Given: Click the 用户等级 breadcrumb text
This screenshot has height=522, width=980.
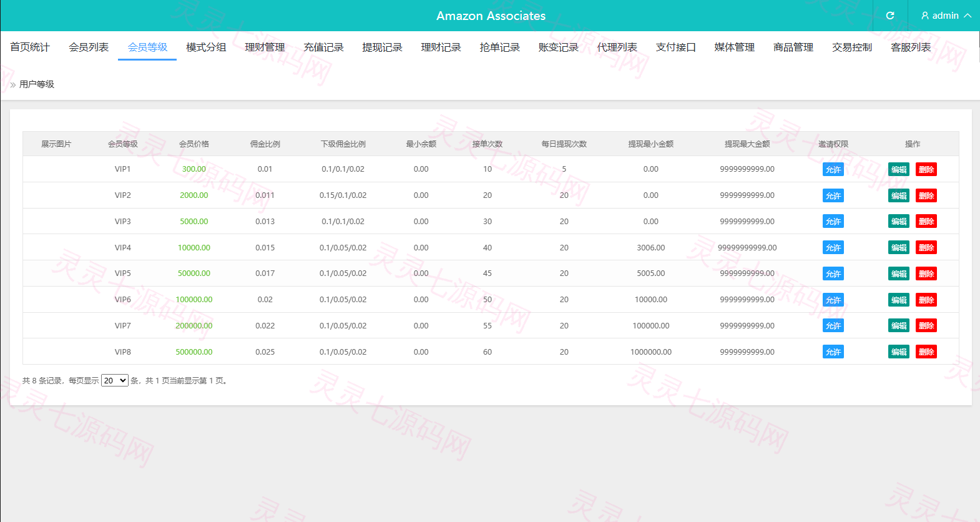Looking at the screenshot, I should (x=37, y=84).
